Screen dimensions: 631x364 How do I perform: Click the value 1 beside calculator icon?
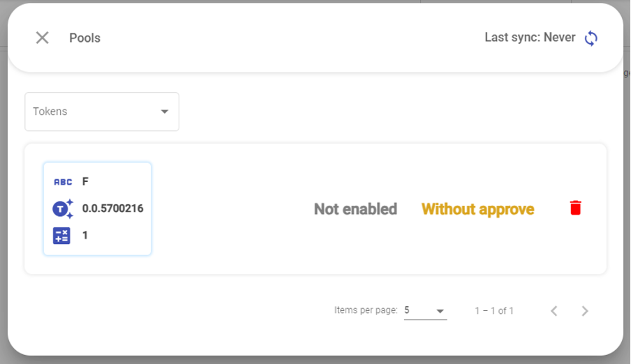click(x=85, y=236)
